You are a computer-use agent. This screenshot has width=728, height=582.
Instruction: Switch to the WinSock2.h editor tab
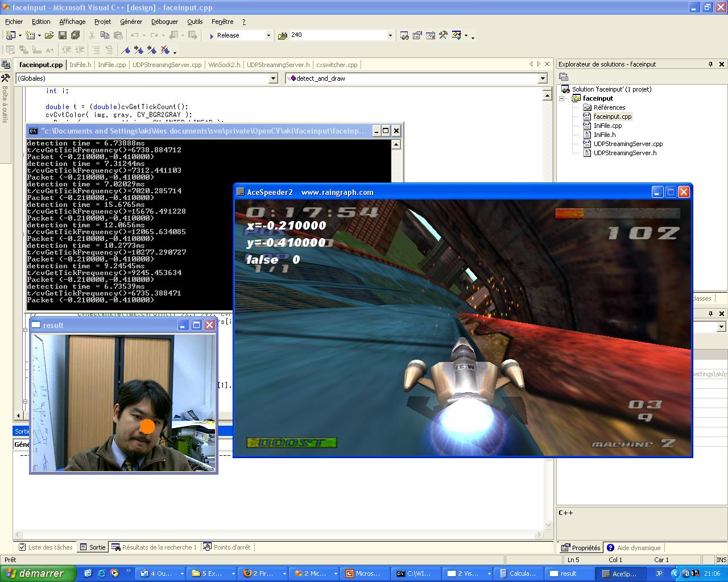(224, 65)
